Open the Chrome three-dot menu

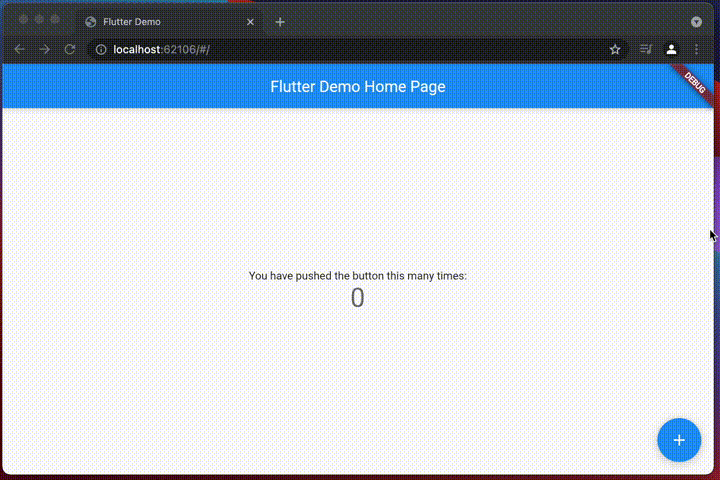[696, 49]
